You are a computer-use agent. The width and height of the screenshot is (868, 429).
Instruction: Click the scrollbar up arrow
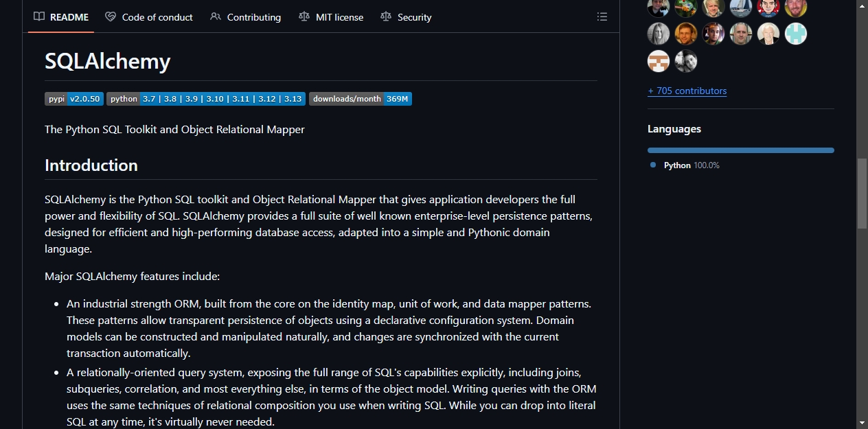coord(863,5)
